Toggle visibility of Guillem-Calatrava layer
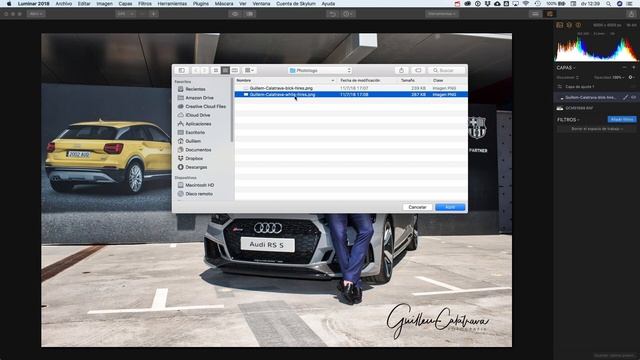The image size is (640, 360). point(633,97)
